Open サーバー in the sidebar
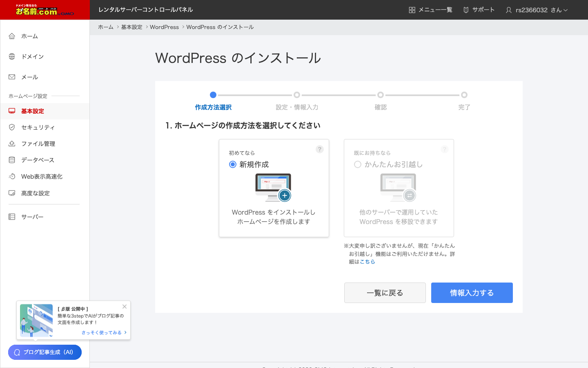The image size is (588, 368). click(x=45, y=217)
